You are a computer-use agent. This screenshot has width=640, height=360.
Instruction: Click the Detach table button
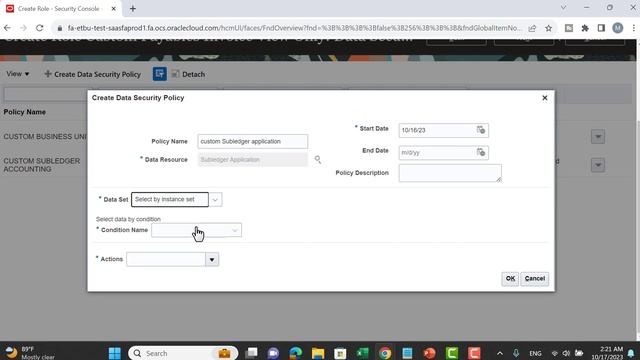click(x=188, y=74)
